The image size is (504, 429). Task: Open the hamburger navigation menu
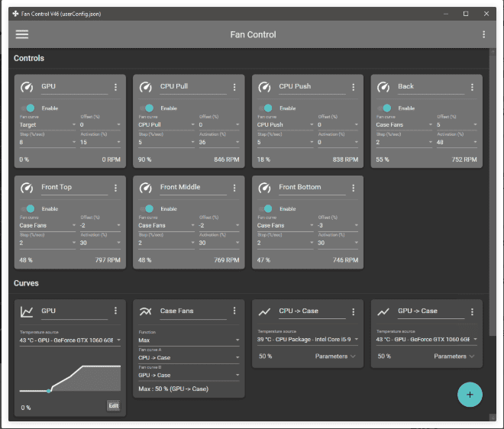click(x=22, y=34)
